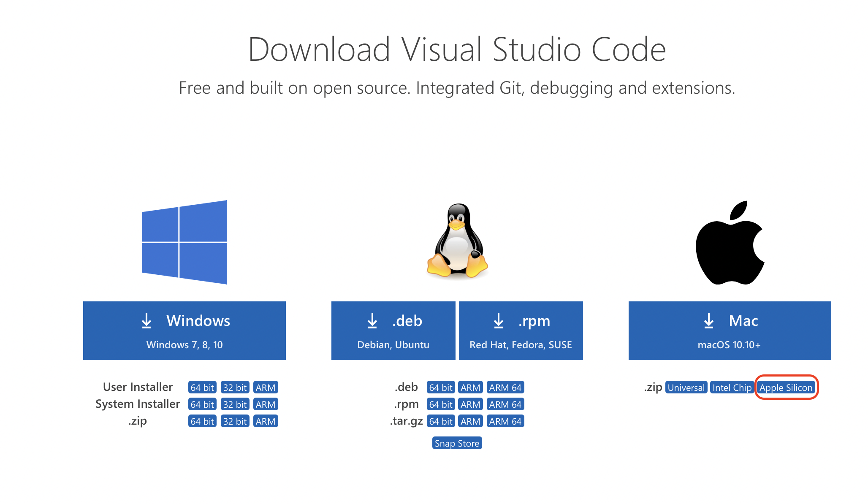Viewport: 868px width, 504px height.
Task: Download the .rpm 64 bit package
Action: pyautogui.click(x=441, y=404)
